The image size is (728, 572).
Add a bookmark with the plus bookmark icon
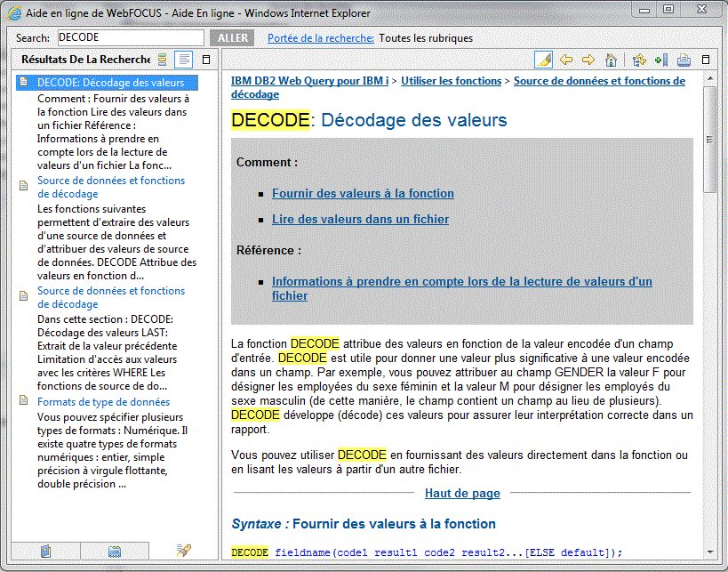661,60
